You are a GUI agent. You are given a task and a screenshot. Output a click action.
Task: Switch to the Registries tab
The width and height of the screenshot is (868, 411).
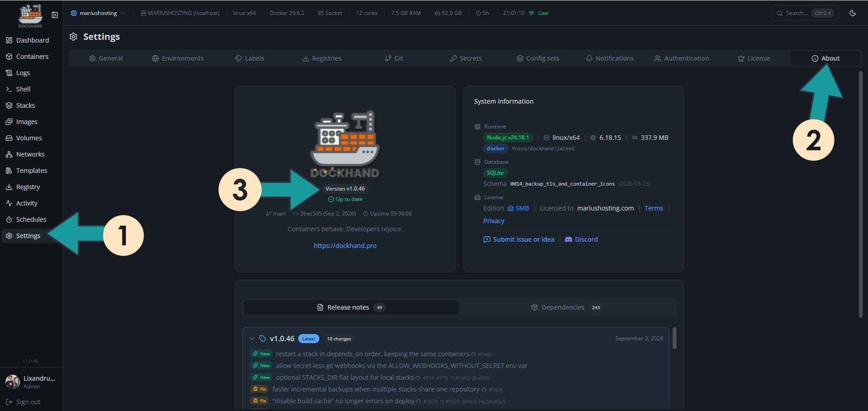coord(322,58)
